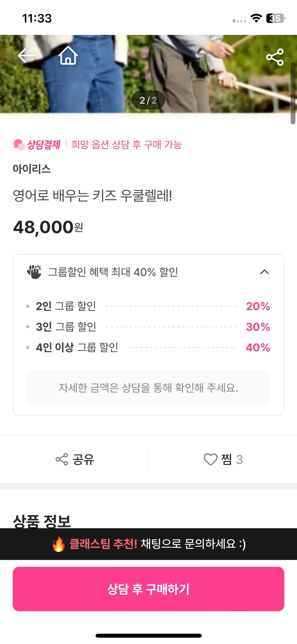Viewport: 297px width, 644px height.
Task: Tap the clapping hands group discount icon
Action: tap(34, 272)
